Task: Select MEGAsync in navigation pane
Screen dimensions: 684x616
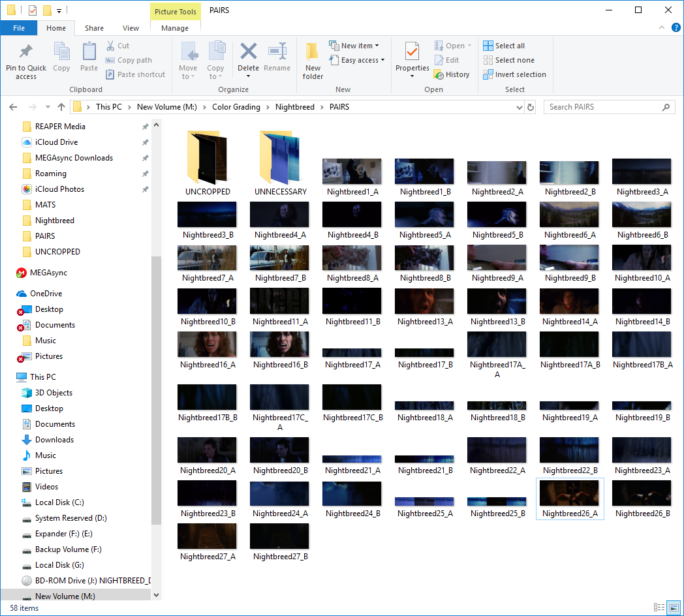Action: point(42,273)
